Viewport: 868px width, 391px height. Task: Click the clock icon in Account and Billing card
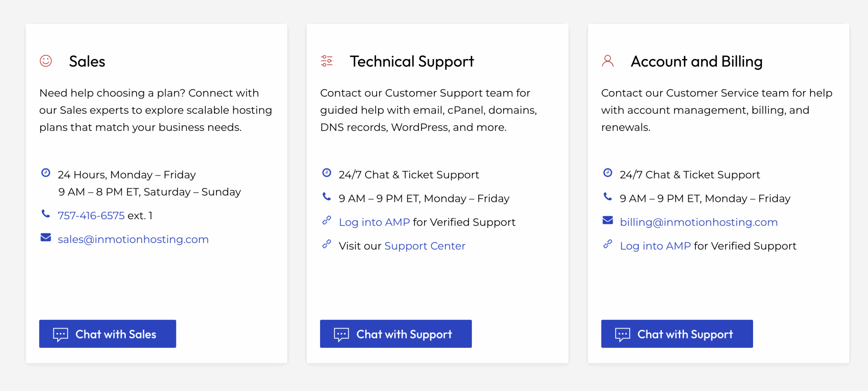(608, 173)
